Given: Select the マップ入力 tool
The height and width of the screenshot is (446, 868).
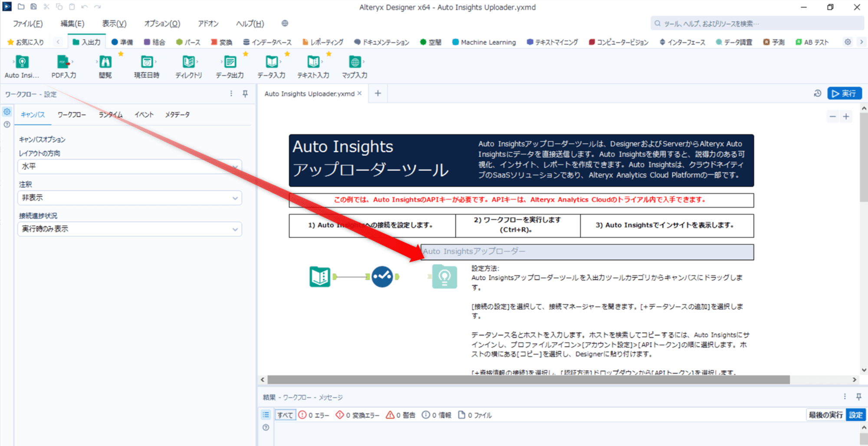Looking at the screenshot, I should [x=355, y=66].
